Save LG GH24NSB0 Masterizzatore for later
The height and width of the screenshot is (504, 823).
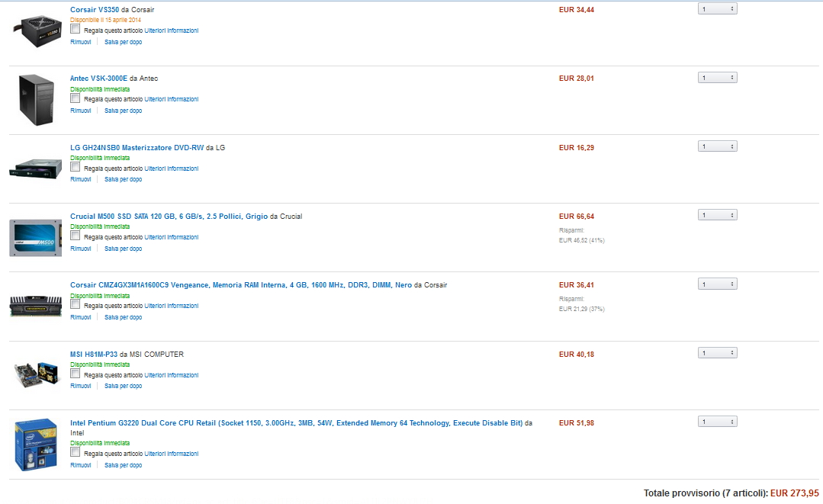click(x=123, y=179)
